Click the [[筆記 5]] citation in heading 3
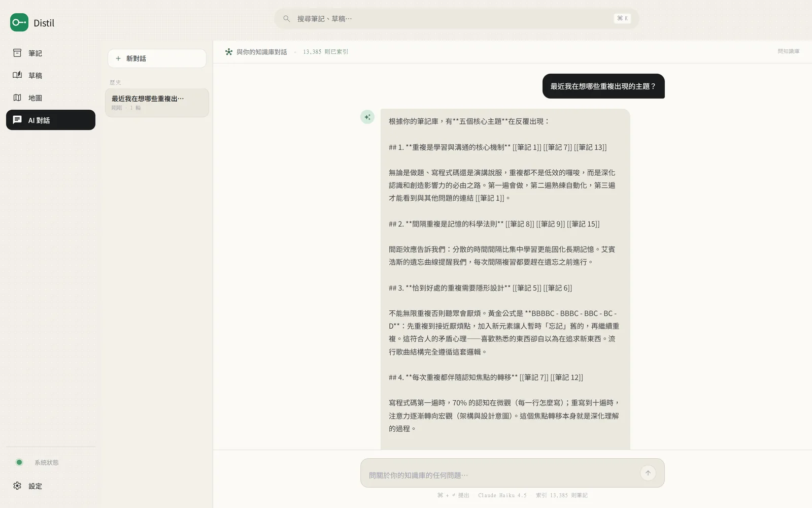 pos(527,288)
